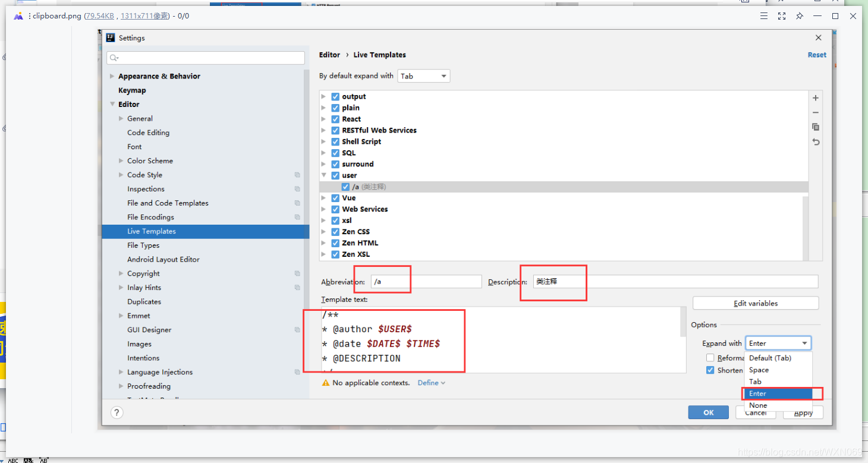
Task: Remove selected template with minus icon
Action: (816, 112)
